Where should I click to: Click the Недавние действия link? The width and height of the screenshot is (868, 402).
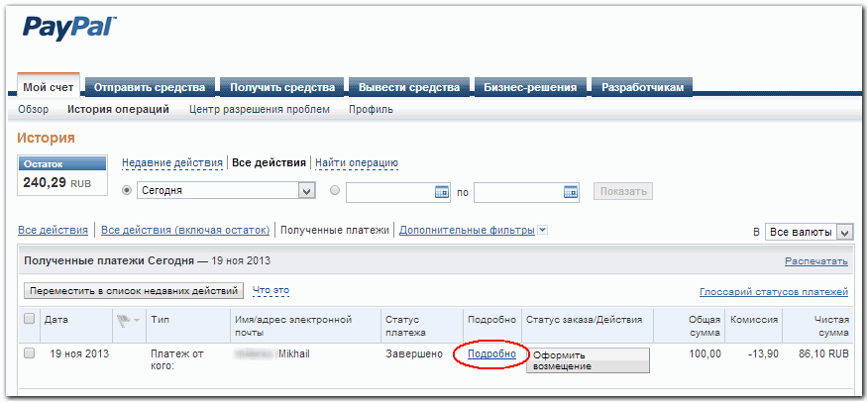tap(172, 163)
